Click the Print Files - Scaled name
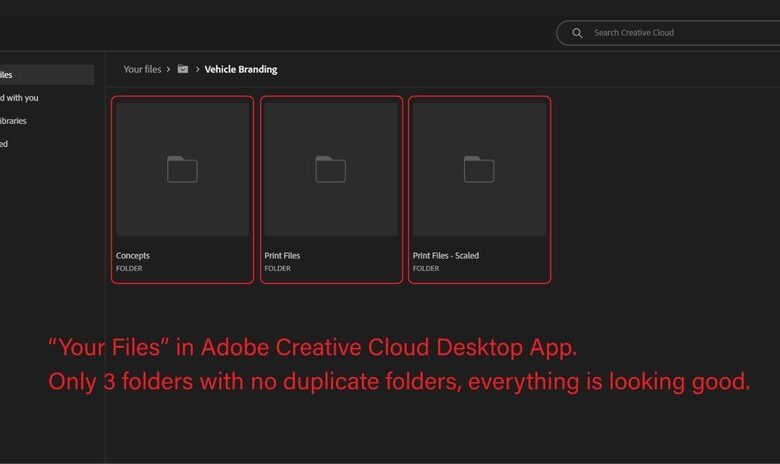The height and width of the screenshot is (464, 780). click(x=446, y=256)
